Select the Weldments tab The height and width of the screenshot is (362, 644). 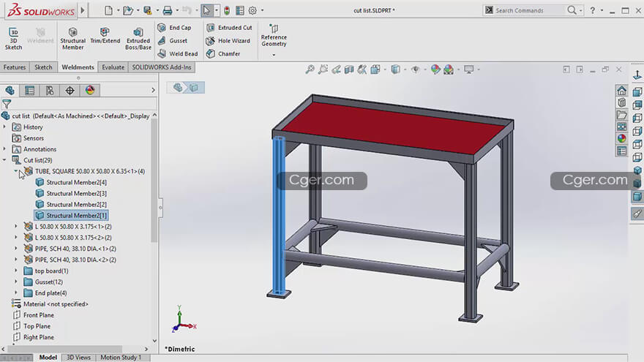point(78,67)
